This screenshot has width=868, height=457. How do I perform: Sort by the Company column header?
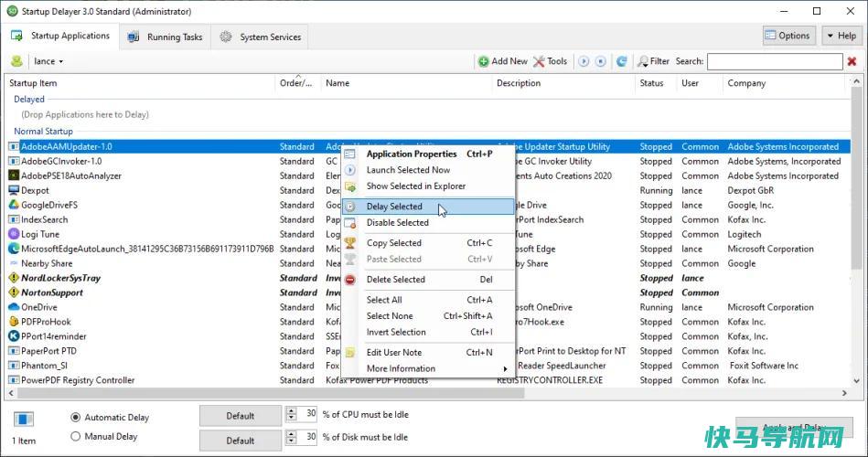click(784, 83)
